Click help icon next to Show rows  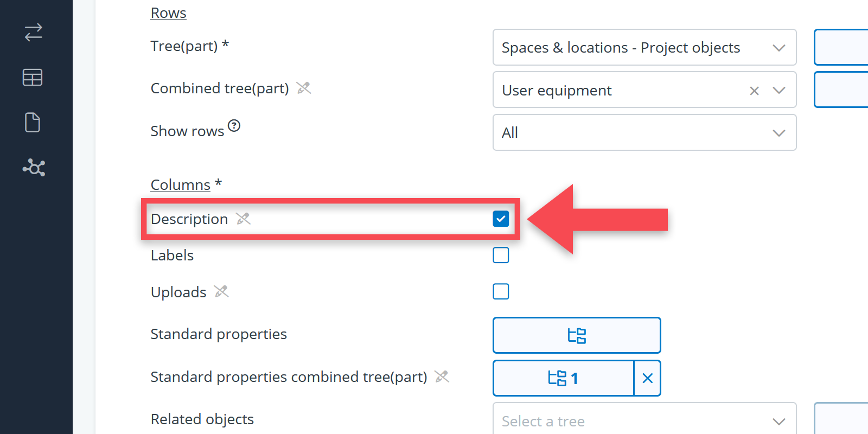tap(234, 126)
